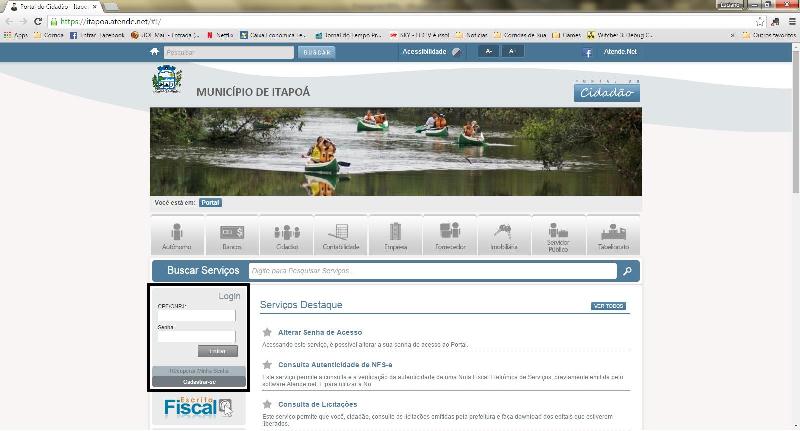Decrease font size with A- button
Viewport: 800px width, 431px height.
coord(489,51)
